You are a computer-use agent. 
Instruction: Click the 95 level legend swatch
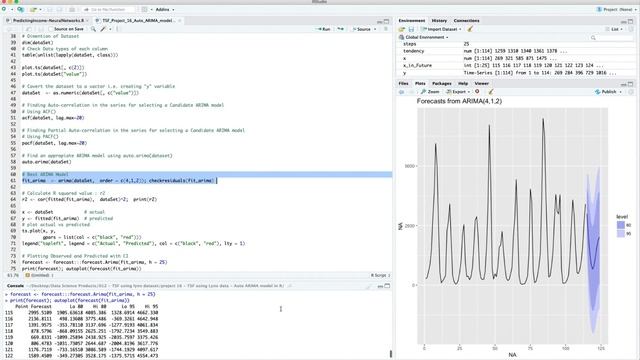pyautogui.click(x=621, y=233)
